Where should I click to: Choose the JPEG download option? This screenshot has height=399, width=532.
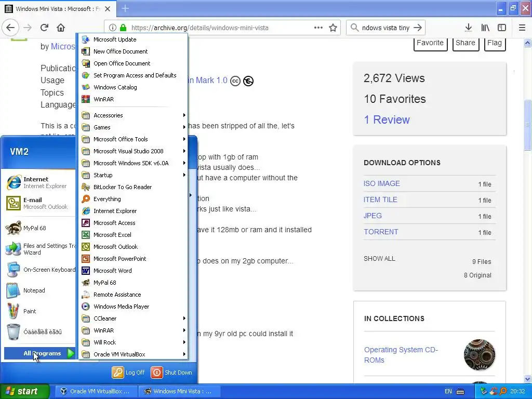tap(373, 216)
